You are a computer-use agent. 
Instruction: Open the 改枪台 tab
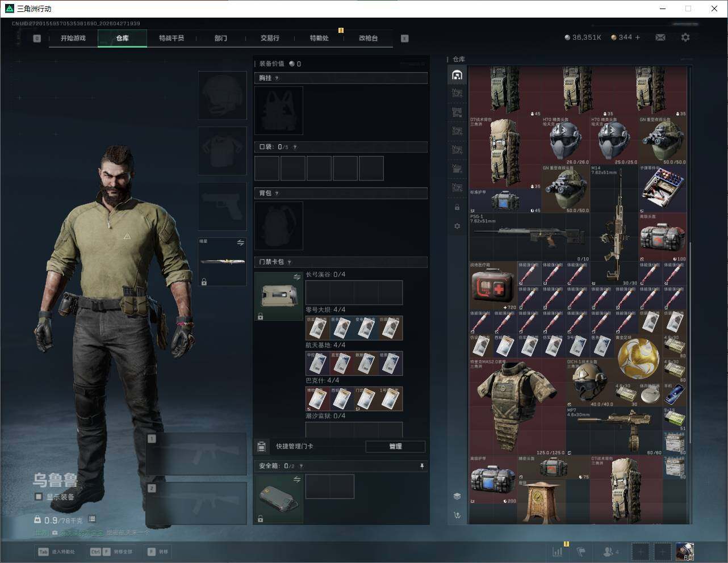tap(368, 38)
